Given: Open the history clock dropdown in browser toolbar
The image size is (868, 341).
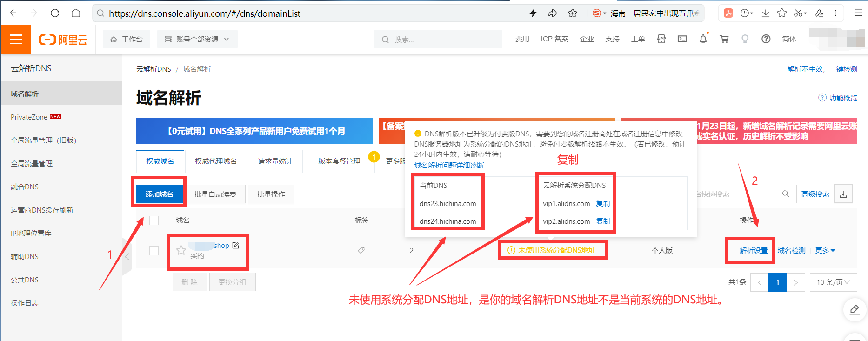Looking at the screenshot, I should pyautogui.click(x=747, y=13).
